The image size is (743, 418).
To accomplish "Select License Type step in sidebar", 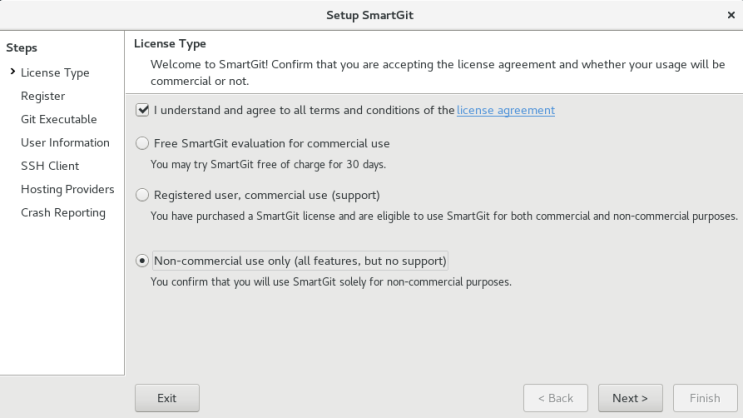I will coord(55,73).
